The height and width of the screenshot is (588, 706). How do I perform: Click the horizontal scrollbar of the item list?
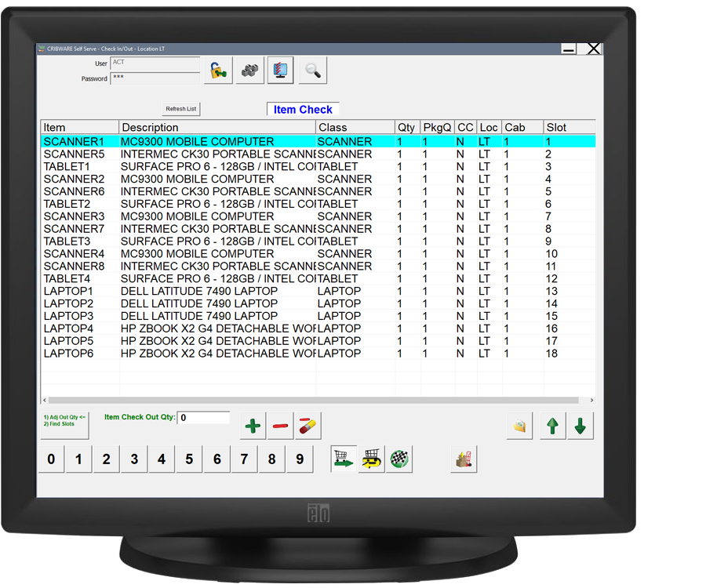(x=313, y=400)
